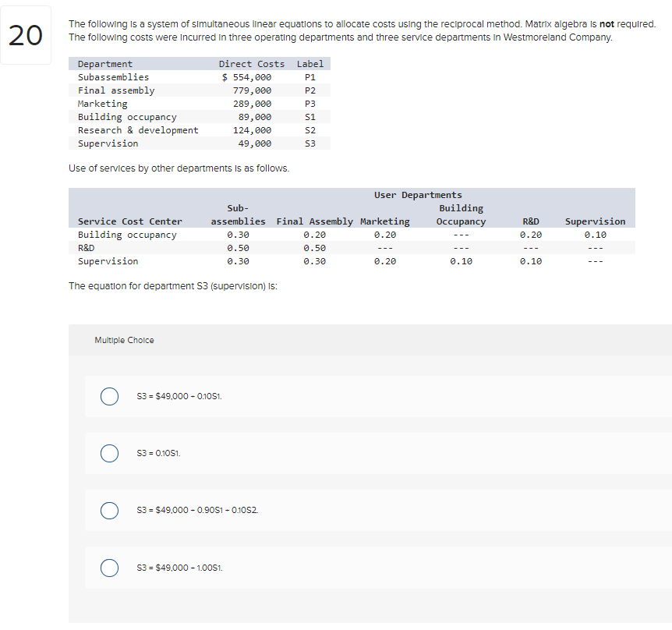Click the Direct Costs column header
The height and width of the screenshot is (630, 672).
252,64
